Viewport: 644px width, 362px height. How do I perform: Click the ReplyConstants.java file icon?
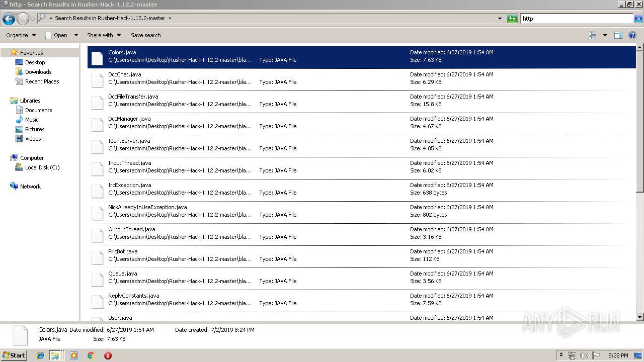coord(97,301)
